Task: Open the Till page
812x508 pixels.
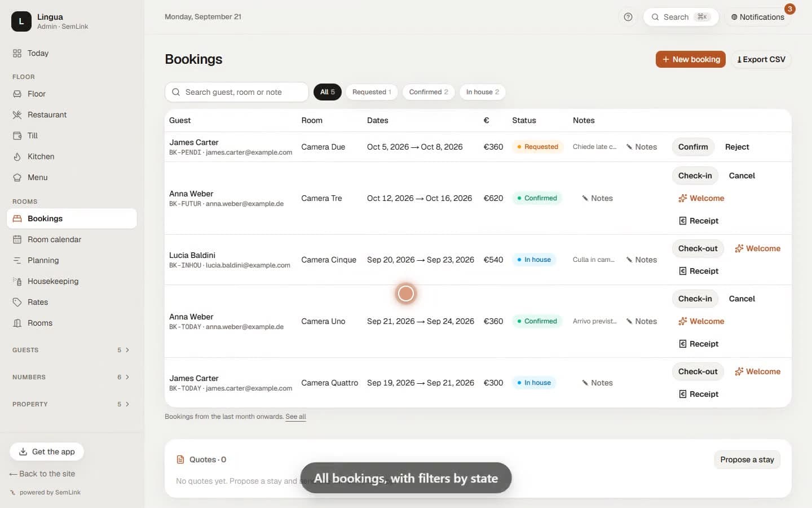Action: pyautogui.click(x=72, y=135)
